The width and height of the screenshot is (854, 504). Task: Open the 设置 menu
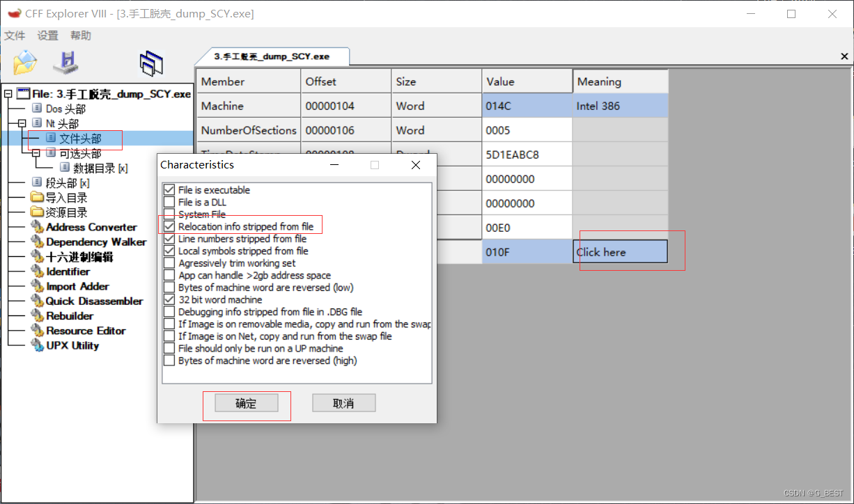[x=48, y=36]
